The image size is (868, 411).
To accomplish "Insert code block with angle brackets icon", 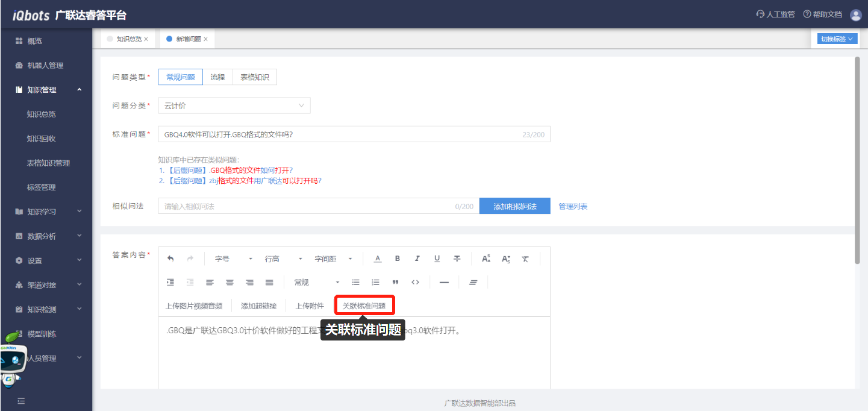I will pos(415,282).
